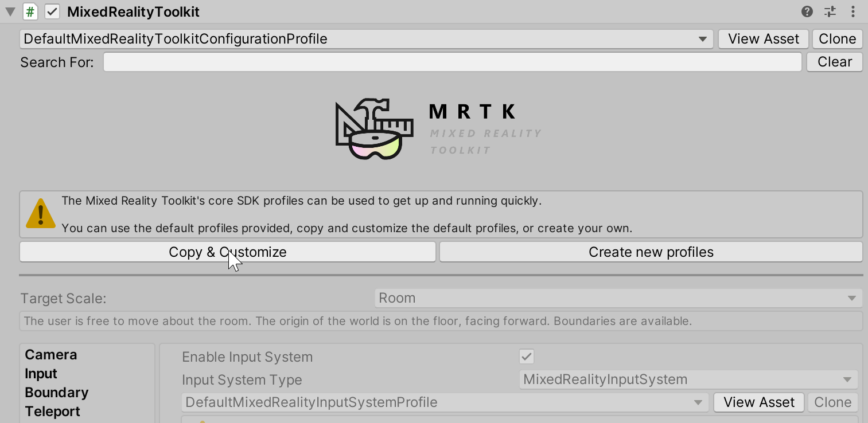Clear the search with the Clear button
This screenshot has height=423, width=868.
click(834, 62)
